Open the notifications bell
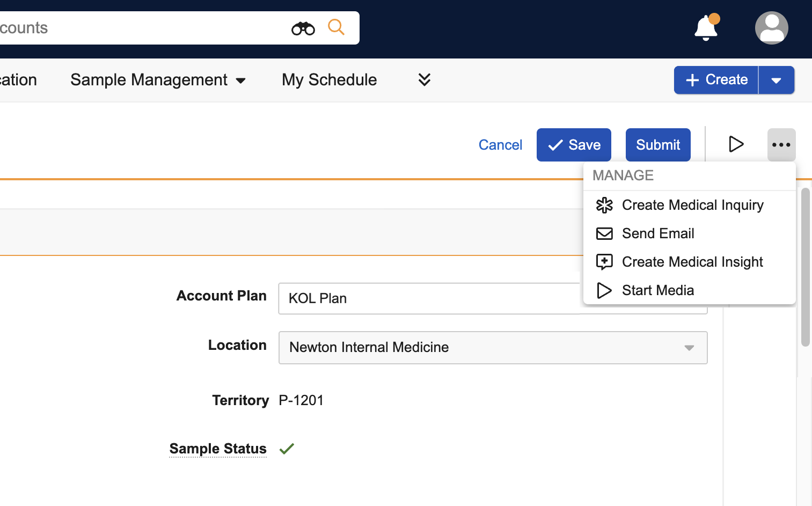Viewport: 812px width, 506px height. (706, 28)
